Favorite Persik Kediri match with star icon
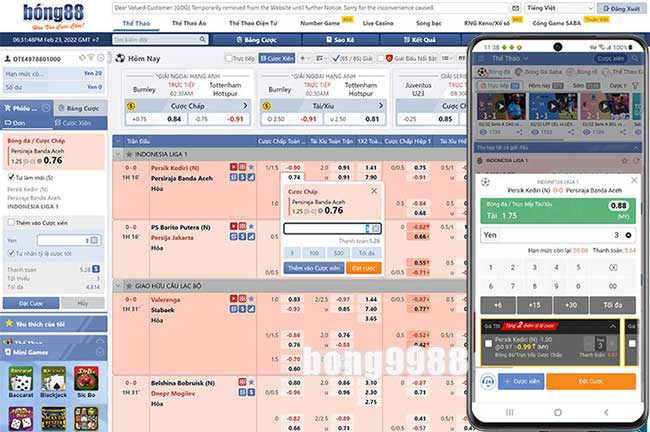The height and width of the screenshot is (432, 650). point(251,167)
